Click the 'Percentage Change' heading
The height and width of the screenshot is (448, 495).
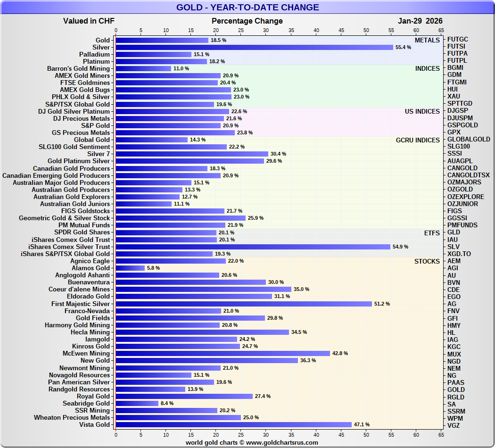[x=247, y=21]
